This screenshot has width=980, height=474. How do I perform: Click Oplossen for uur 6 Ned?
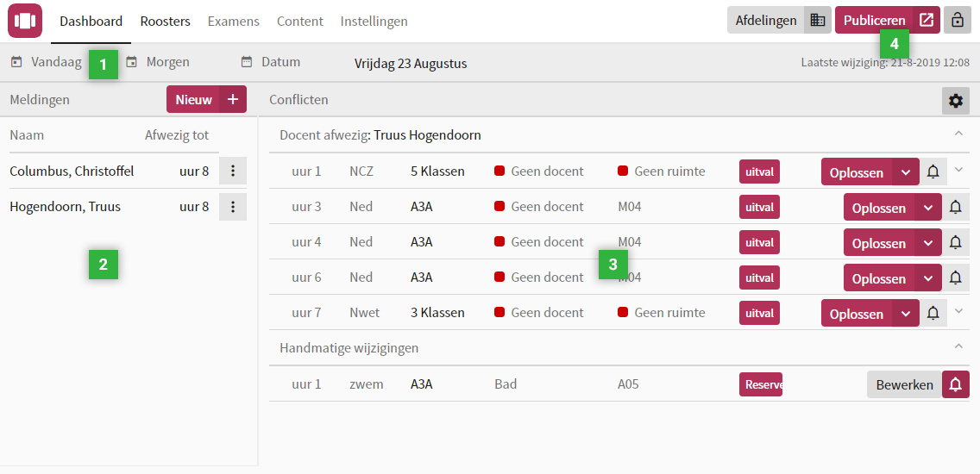coord(878,278)
